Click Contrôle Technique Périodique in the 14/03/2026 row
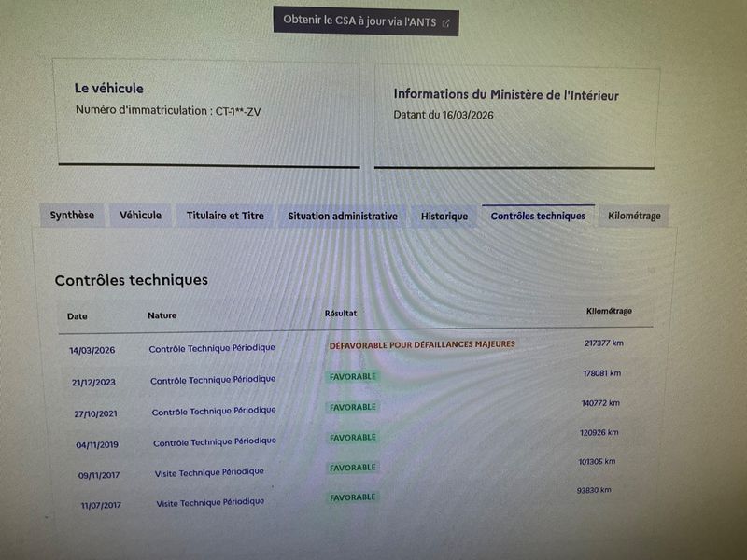 coord(212,348)
